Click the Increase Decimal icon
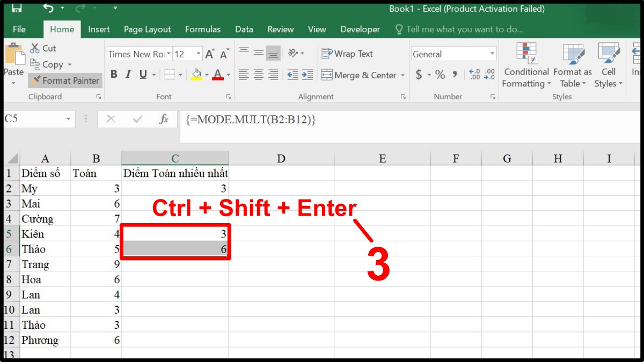This screenshot has height=362, width=644. (x=474, y=75)
